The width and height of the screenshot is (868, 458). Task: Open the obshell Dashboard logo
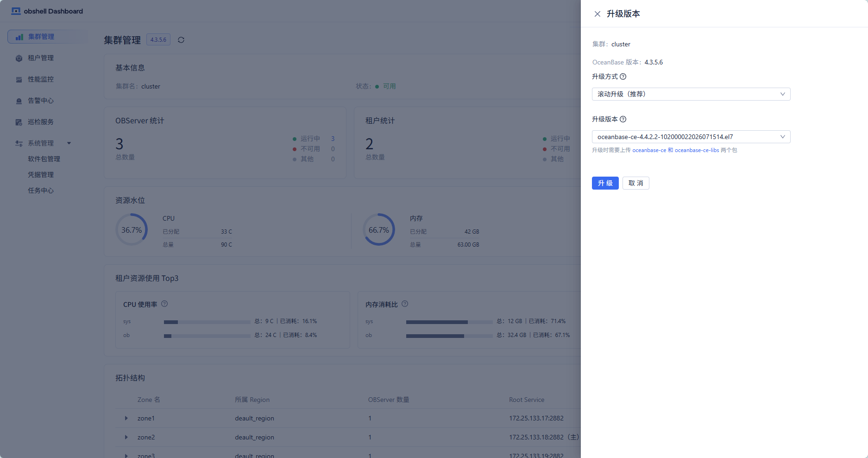(47, 11)
